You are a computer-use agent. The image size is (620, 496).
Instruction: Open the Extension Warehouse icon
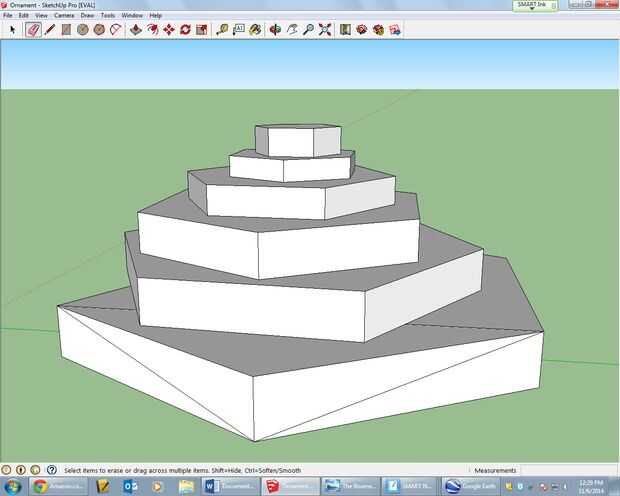point(395,30)
